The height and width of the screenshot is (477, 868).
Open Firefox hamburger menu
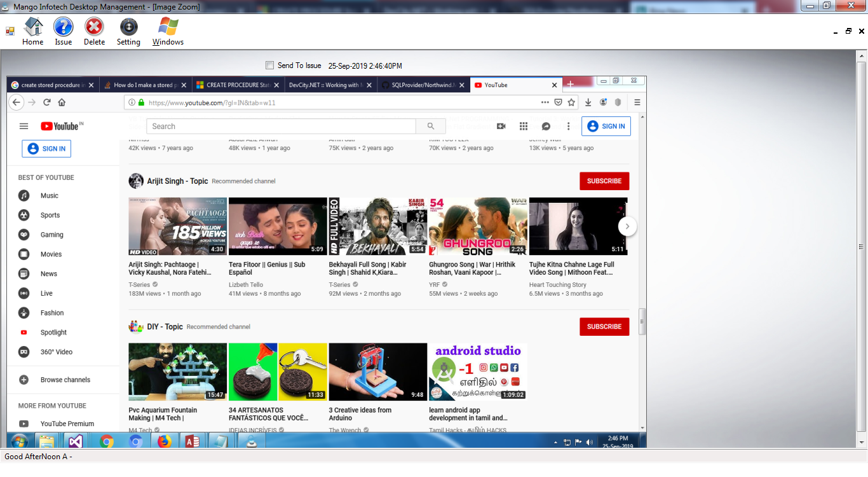[637, 102]
